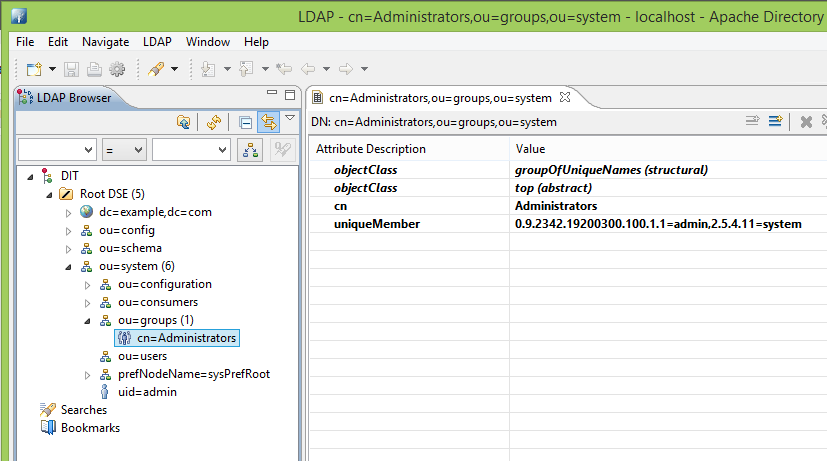The height and width of the screenshot is (461, 827).
Task: Toggle the quick search scope tree button
Action: pyautogui.click(x=250, y=150)
